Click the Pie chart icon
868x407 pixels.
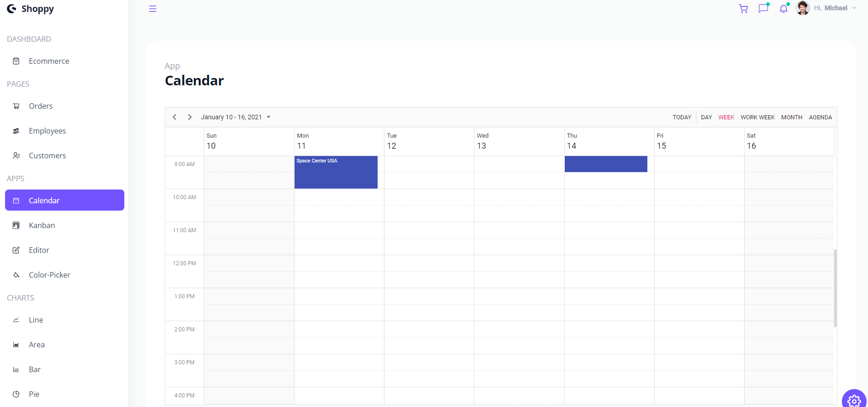(16, 394)
